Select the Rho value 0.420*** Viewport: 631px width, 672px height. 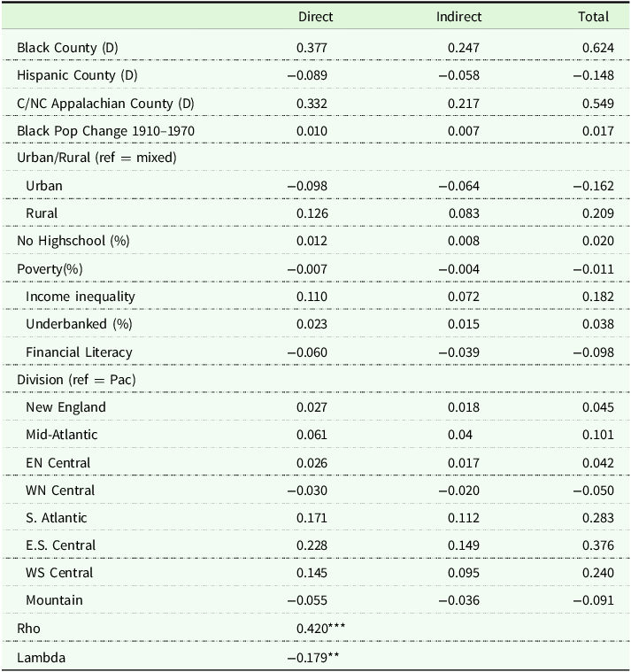[321, 628]
